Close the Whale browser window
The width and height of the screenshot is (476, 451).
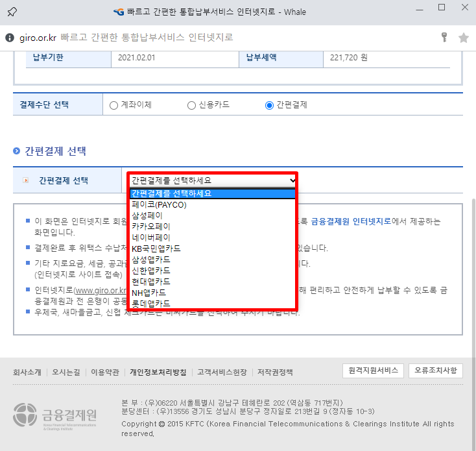coord(465,7)
